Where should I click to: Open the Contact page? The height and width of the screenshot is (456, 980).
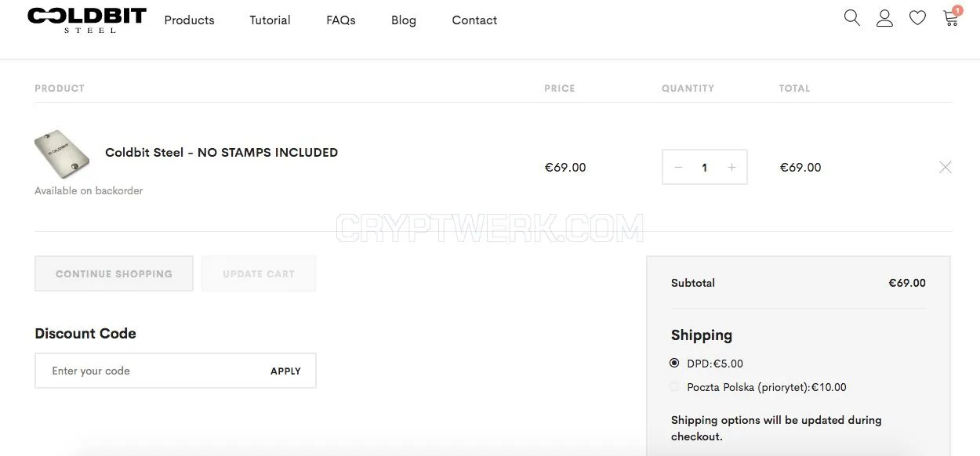(474, 20)
